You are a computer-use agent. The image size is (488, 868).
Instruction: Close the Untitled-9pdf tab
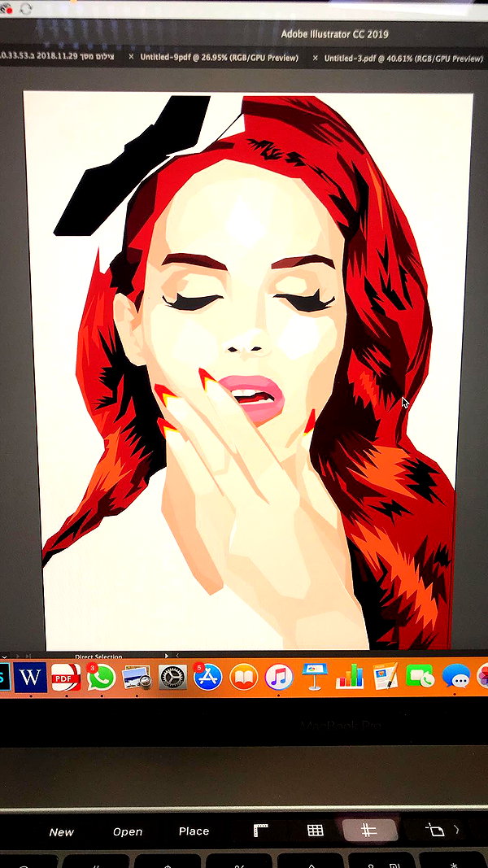pyautogui.click(x=131, y=57)
